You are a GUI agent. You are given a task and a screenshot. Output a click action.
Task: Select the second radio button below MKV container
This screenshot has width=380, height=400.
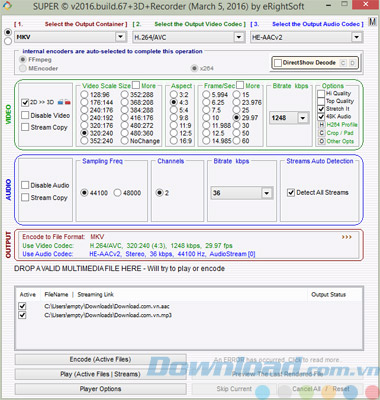(x=8, y=41)
